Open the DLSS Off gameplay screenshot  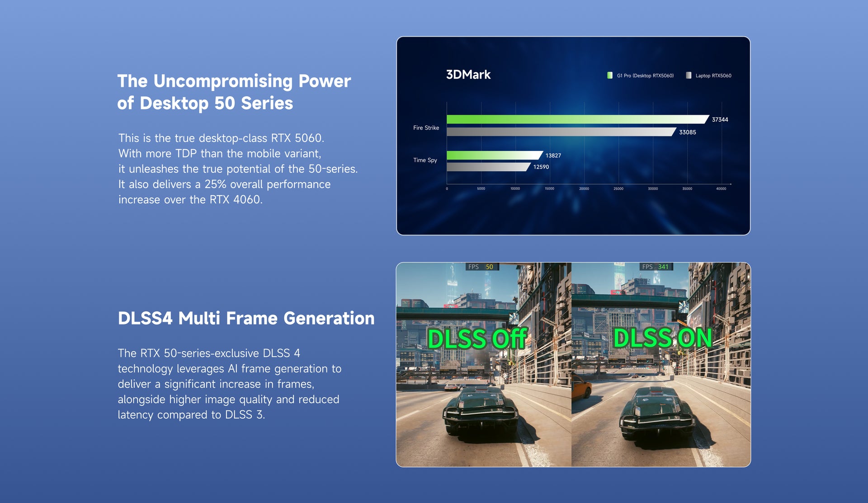tap(484, 365)
